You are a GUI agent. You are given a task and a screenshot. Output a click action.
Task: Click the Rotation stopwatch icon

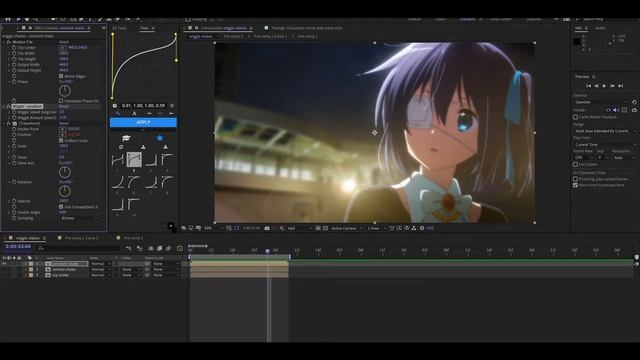click(14, 182)
